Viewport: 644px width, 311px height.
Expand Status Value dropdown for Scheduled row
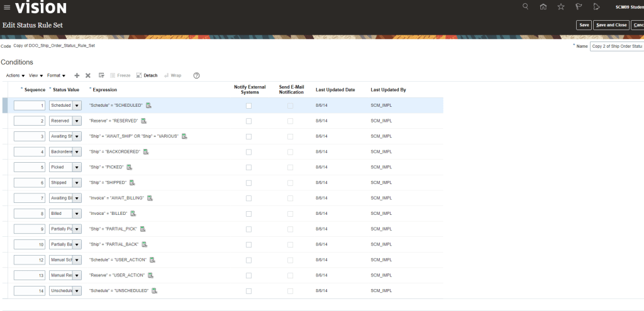point(77,106)
